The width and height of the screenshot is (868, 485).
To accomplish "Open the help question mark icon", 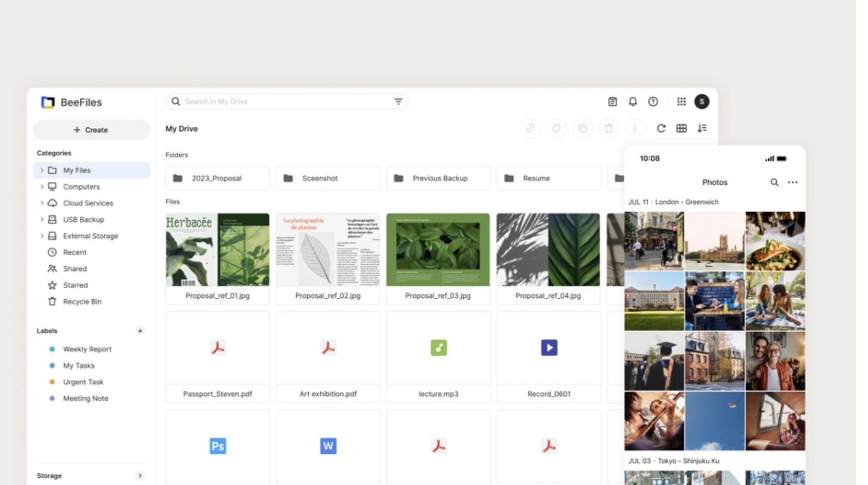I will pos(653,102).
